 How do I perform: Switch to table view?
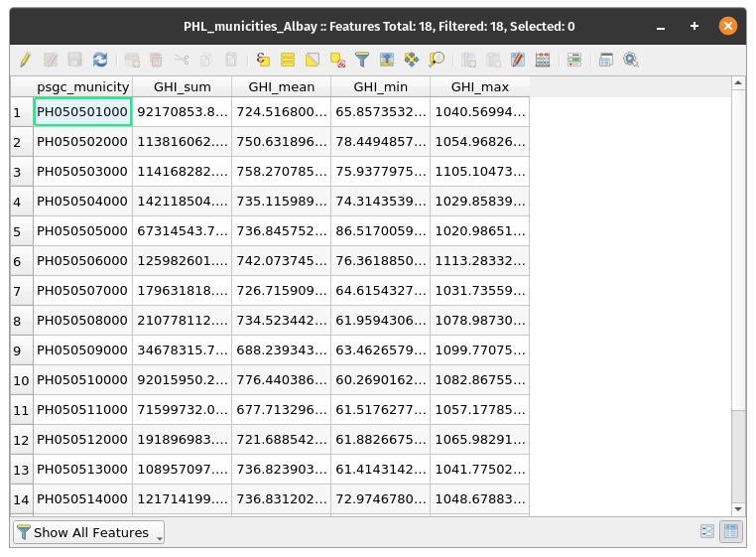click(x=731, y=532)
